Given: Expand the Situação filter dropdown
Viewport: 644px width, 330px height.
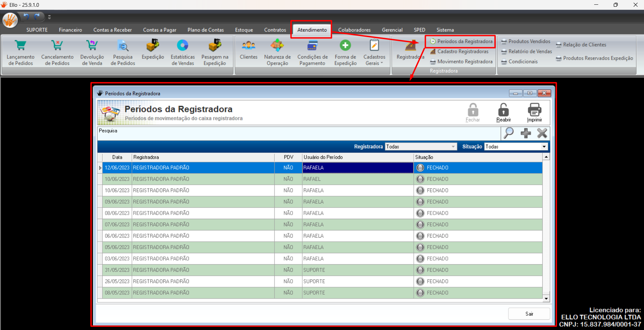Looking at the screenshot, I should click(x=544, y=147).
